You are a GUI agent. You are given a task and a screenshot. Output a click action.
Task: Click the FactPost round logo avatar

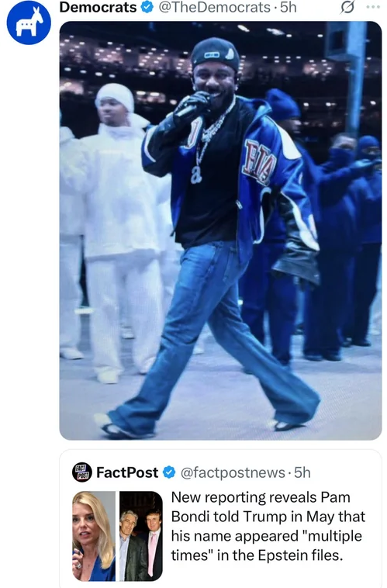pos(81,472)
